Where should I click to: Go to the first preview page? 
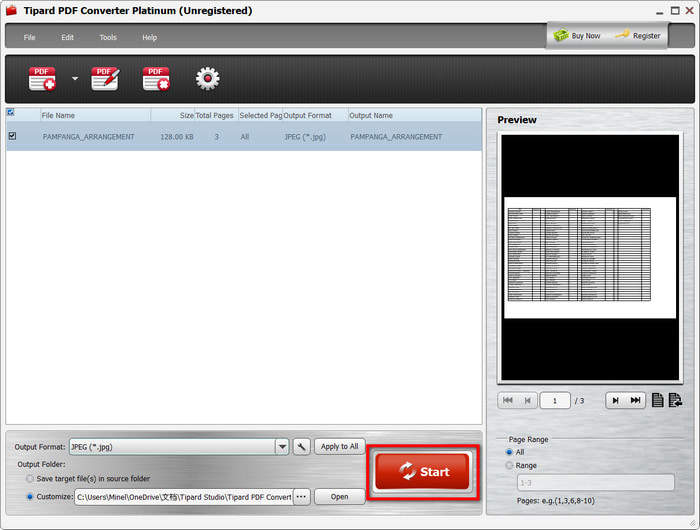pos(508,401)
